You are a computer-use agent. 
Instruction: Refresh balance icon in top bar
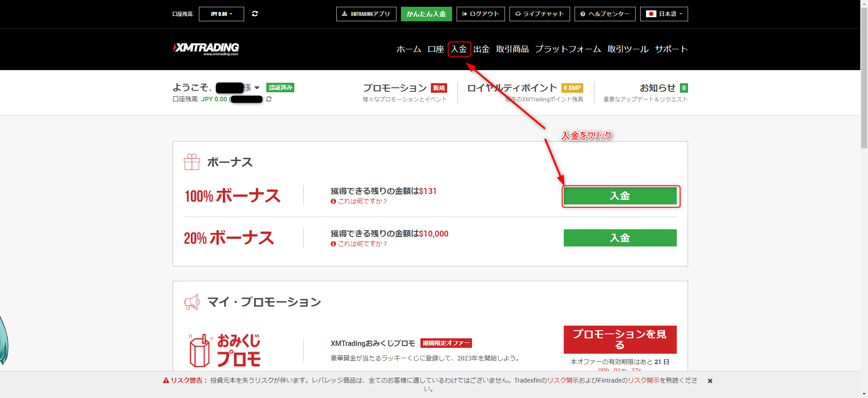(x=255, y=14)
